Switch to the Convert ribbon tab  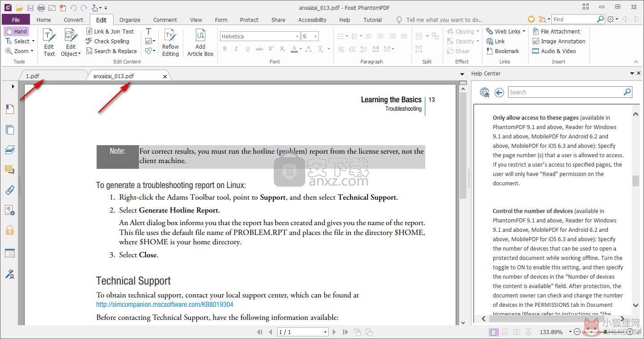tap(73, 20)
